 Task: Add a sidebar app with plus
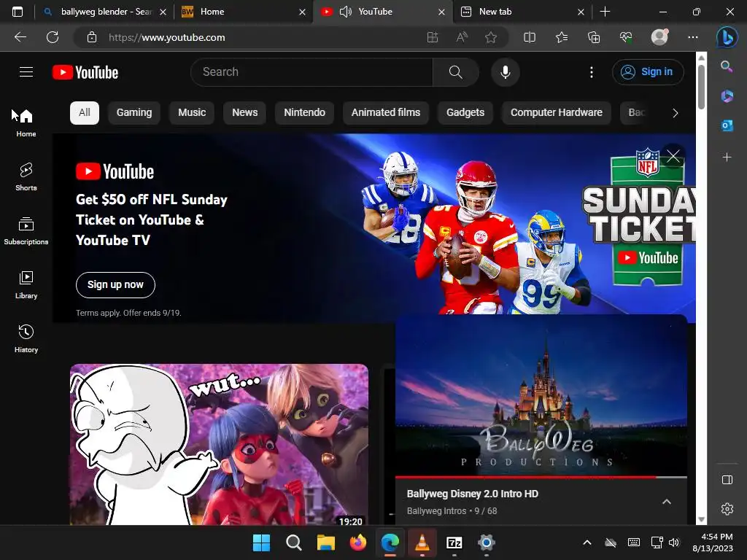click(727, 157)
